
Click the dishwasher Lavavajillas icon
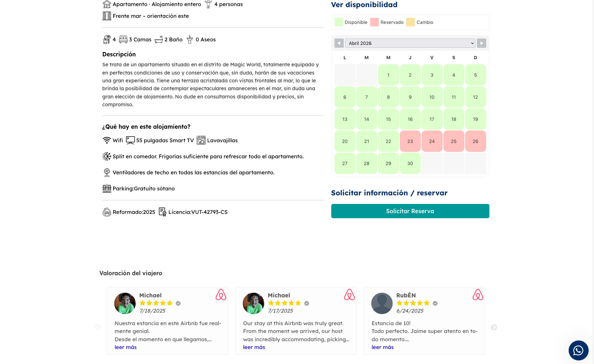(x=201, y=140)
